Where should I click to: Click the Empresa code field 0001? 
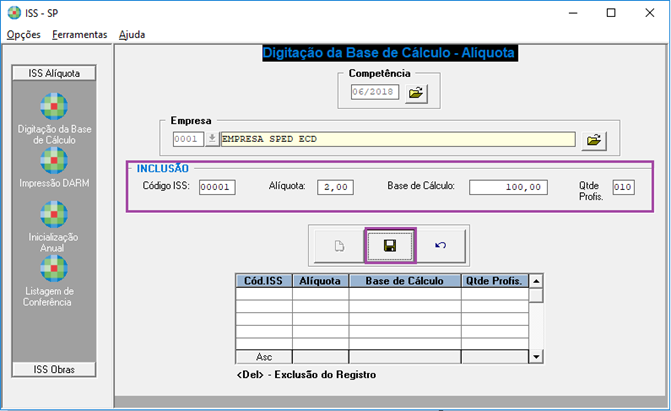[x=188, y=139]
